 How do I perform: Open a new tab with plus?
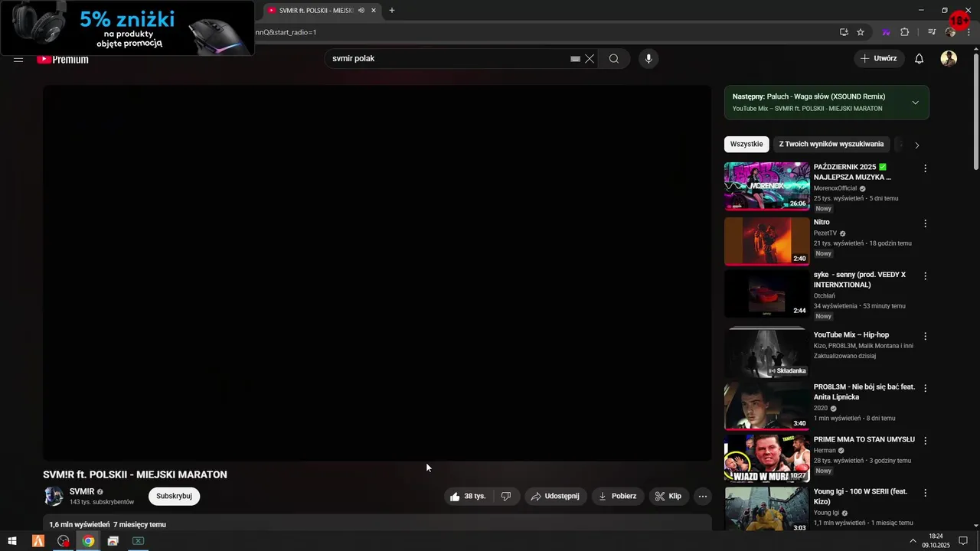point(392,11)
